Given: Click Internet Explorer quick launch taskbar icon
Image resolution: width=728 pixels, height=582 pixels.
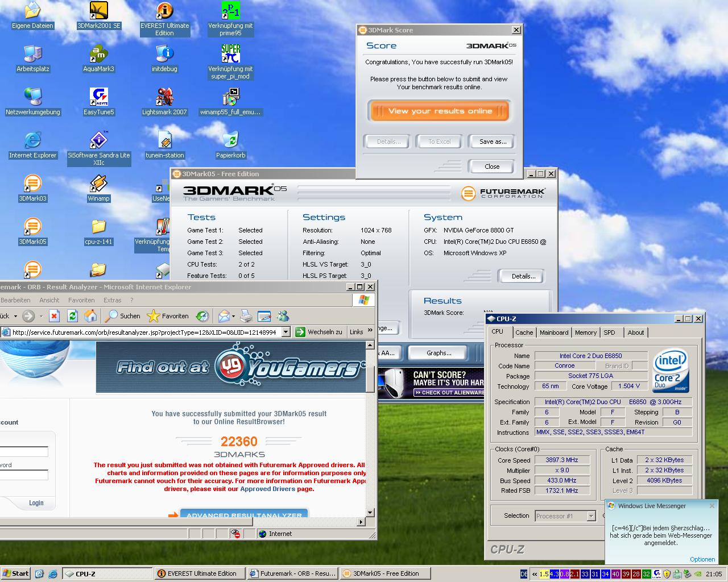Looking at the screenshot, I should coord(53,573).
